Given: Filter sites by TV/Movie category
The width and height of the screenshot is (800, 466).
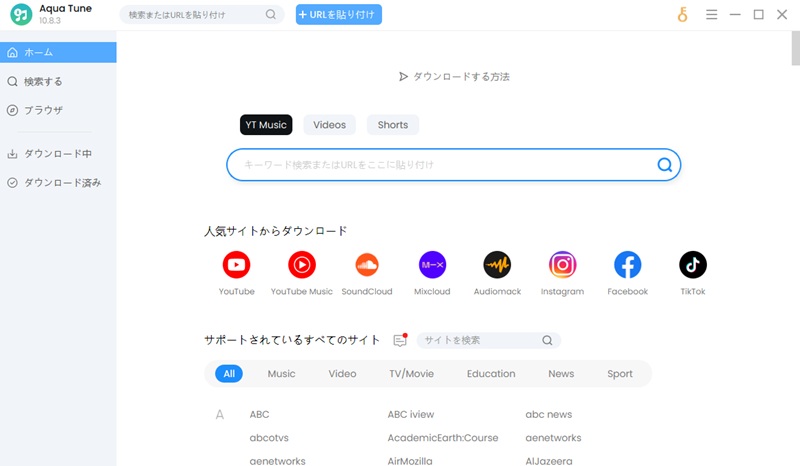Looking at the screenshot, I should click(x=411, y=374).
